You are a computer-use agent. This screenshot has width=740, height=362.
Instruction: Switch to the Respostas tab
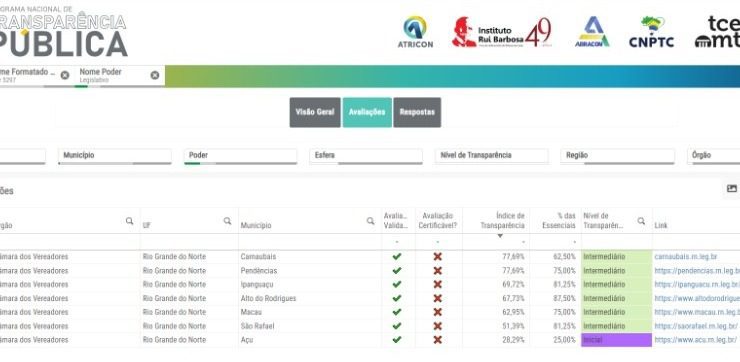[417, 112]
